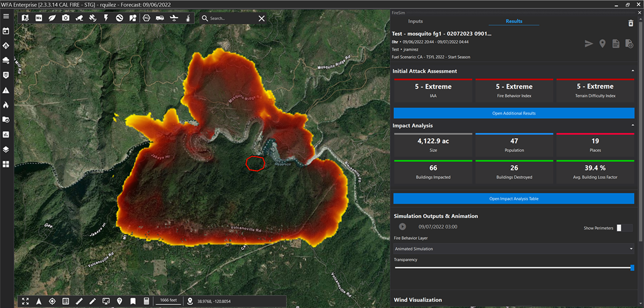The width and height of the screenshot is (644, 308).
Task: Delete simulation using trash icon
Action: [631, 23]
